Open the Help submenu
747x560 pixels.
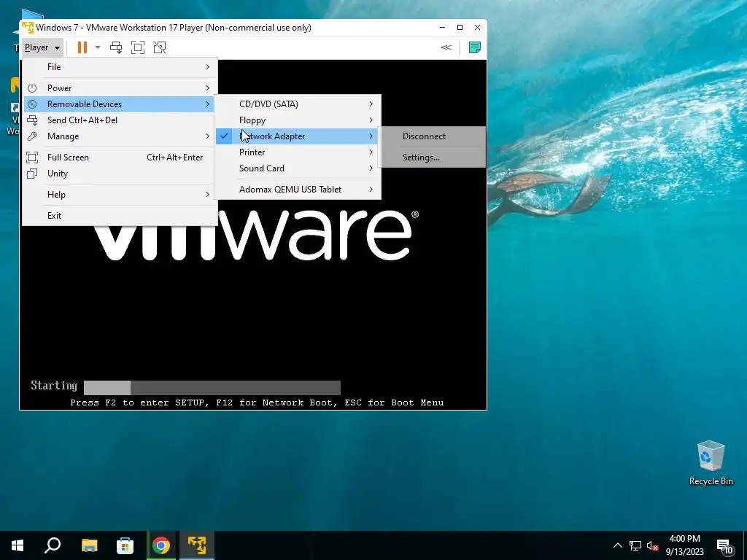(120, 195)
